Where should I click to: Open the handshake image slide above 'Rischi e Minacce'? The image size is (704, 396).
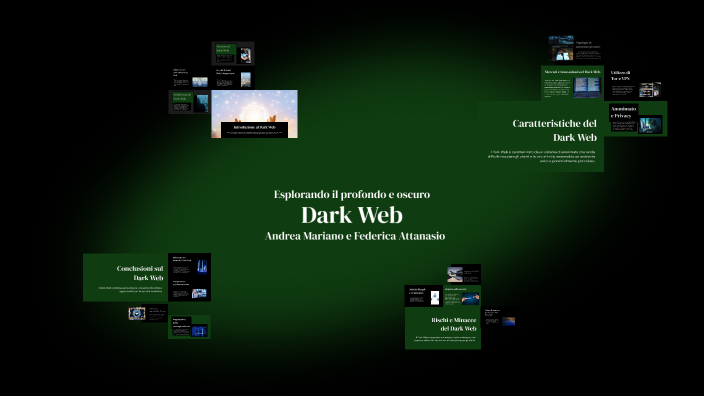pos(462,296)
